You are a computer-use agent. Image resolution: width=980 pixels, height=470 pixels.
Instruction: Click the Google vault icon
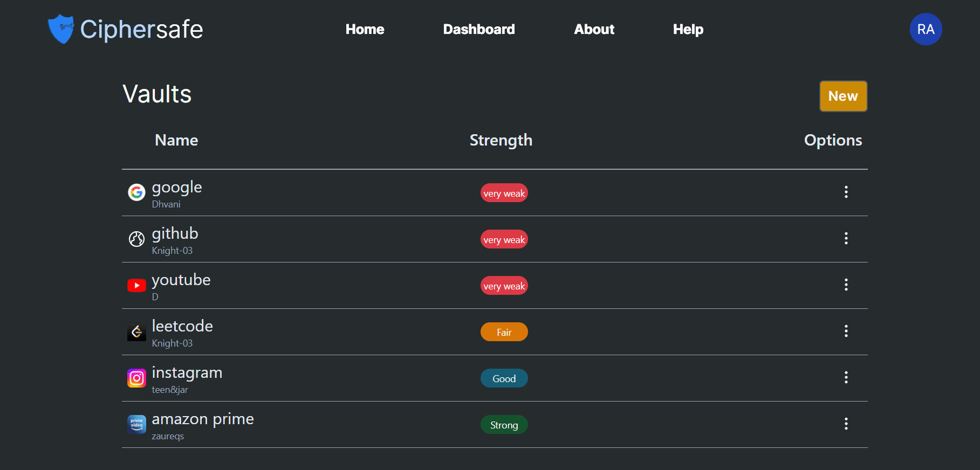(x=136, y=192)
